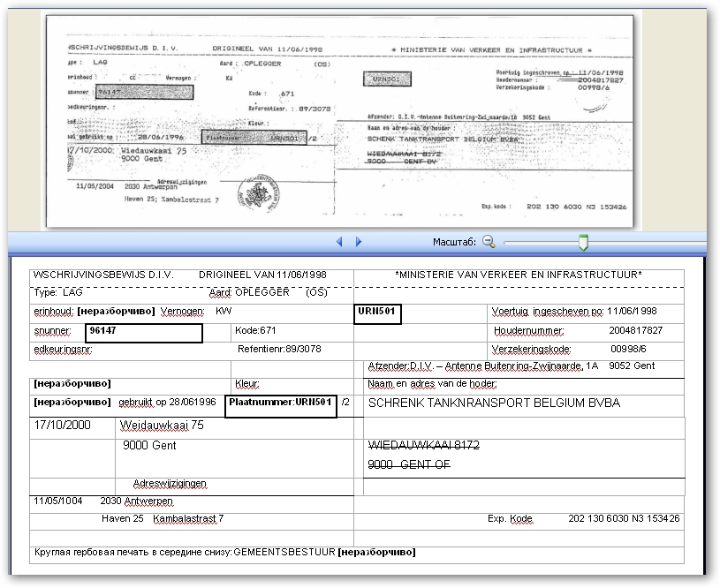This screenshot has height=588, width=720.
Task: Click boxed '96147' number cell
Action: tap(144, 333)
